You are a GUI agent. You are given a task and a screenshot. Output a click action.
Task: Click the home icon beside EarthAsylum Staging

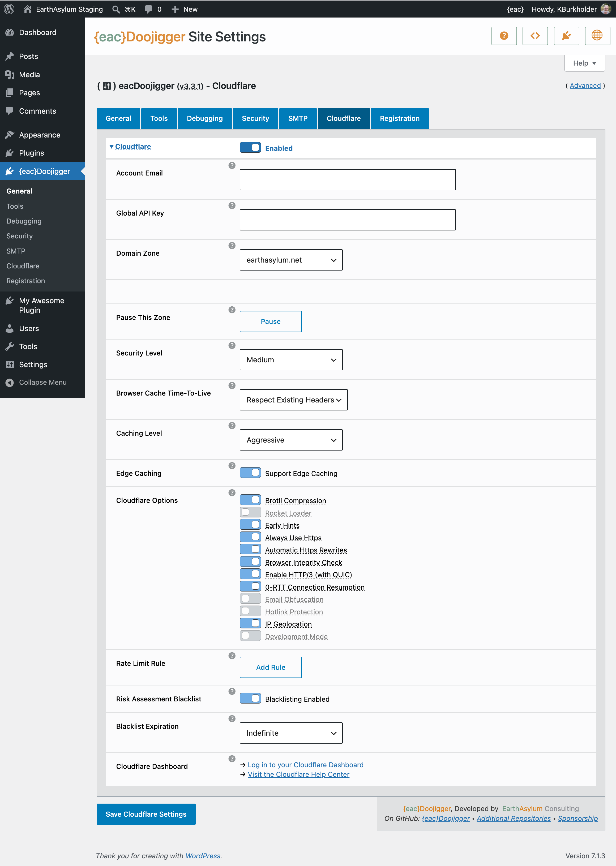pyautogui.click(x=27, y=9)
